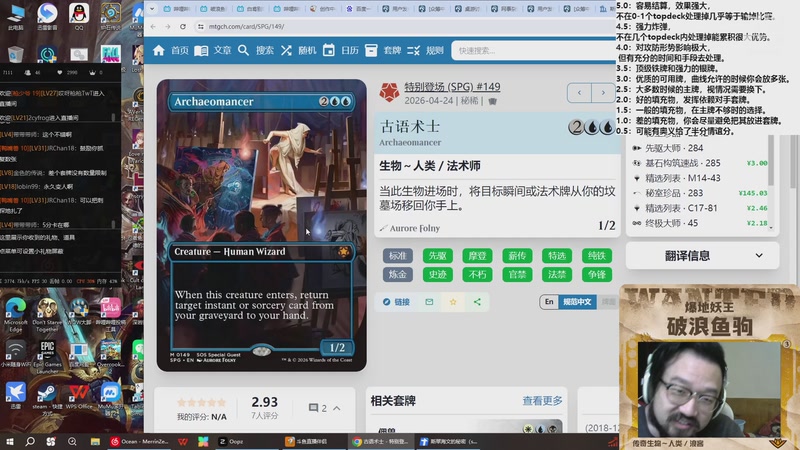The height and width of the screenshot is (450, 800).
Task: Click the 摩登 format tag
Action: click(x=478, y=256)
